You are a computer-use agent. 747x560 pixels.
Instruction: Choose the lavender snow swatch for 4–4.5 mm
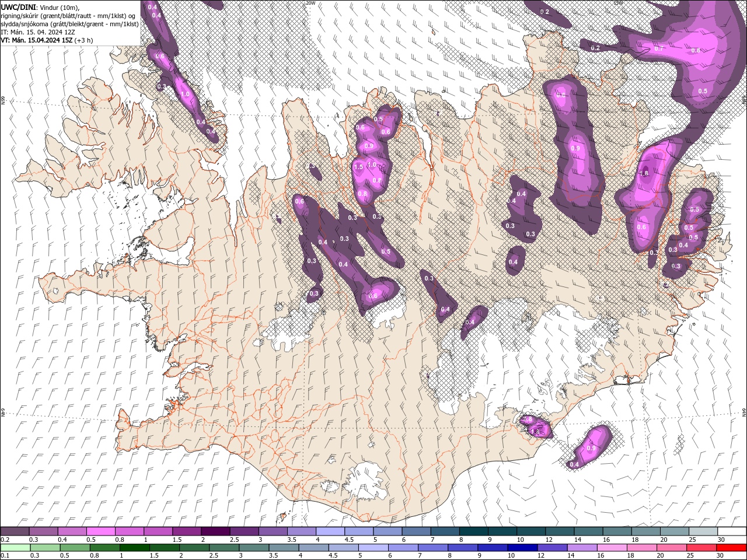(x=330, y=531)
